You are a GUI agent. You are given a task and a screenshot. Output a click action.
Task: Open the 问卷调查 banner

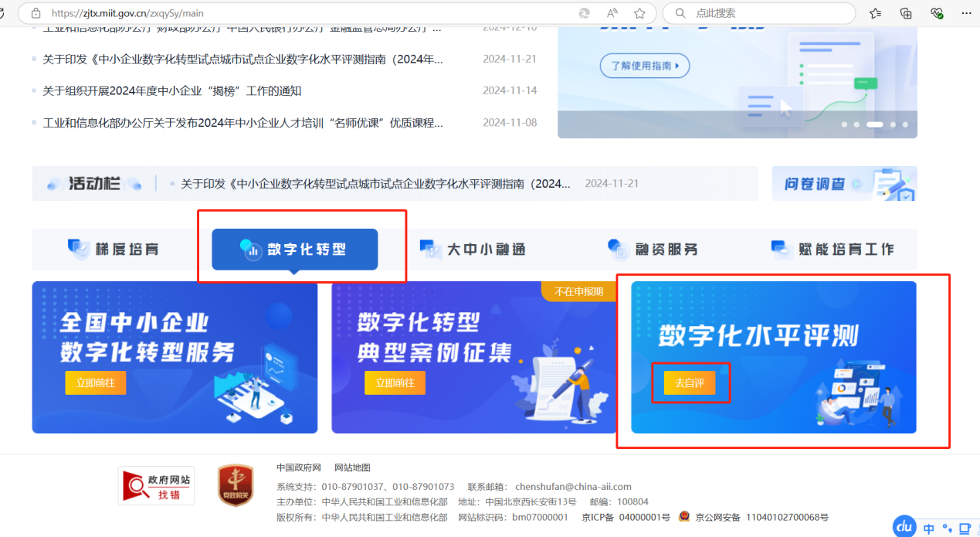843,184
